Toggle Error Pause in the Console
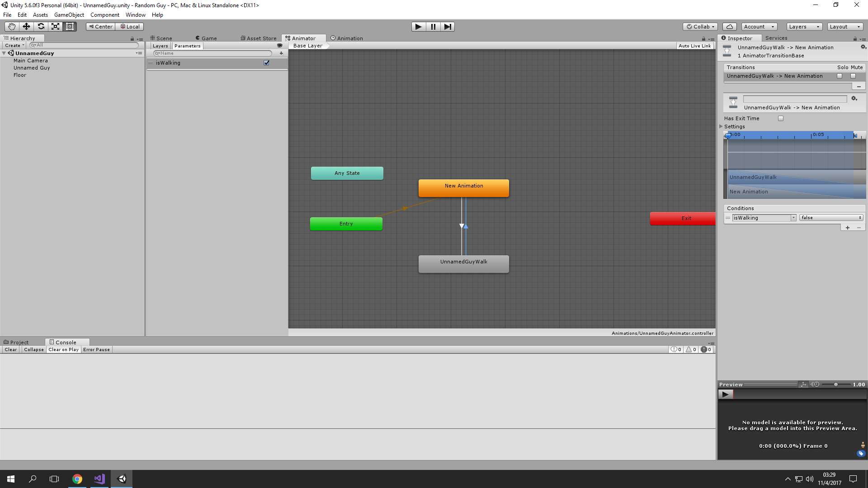 [x=96, y=349]
